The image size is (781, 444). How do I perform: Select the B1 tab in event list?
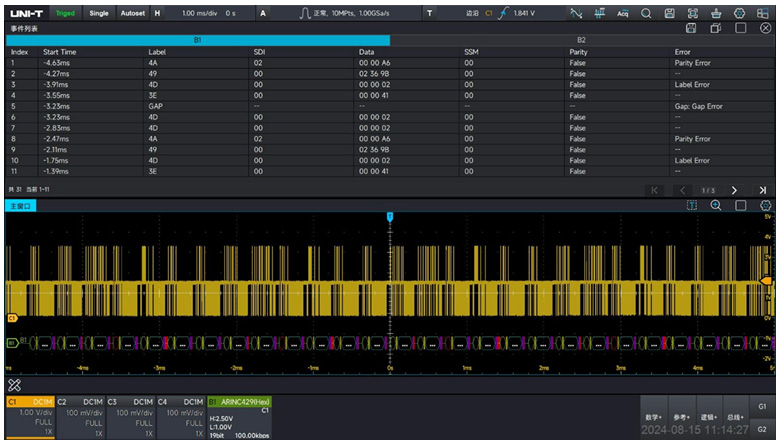coord(196,40)
